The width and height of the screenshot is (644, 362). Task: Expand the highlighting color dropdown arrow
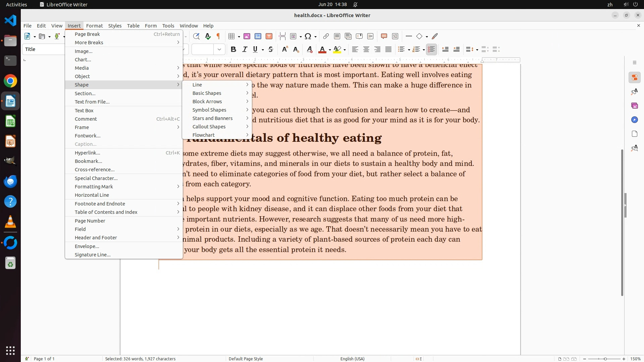[345, 50]
